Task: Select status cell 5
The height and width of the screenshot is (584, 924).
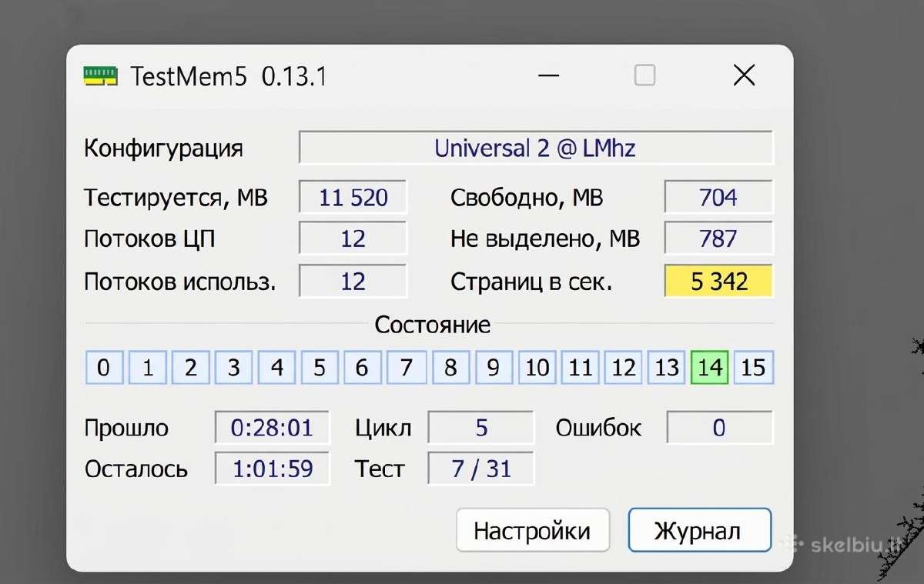Action: (320, 368)
